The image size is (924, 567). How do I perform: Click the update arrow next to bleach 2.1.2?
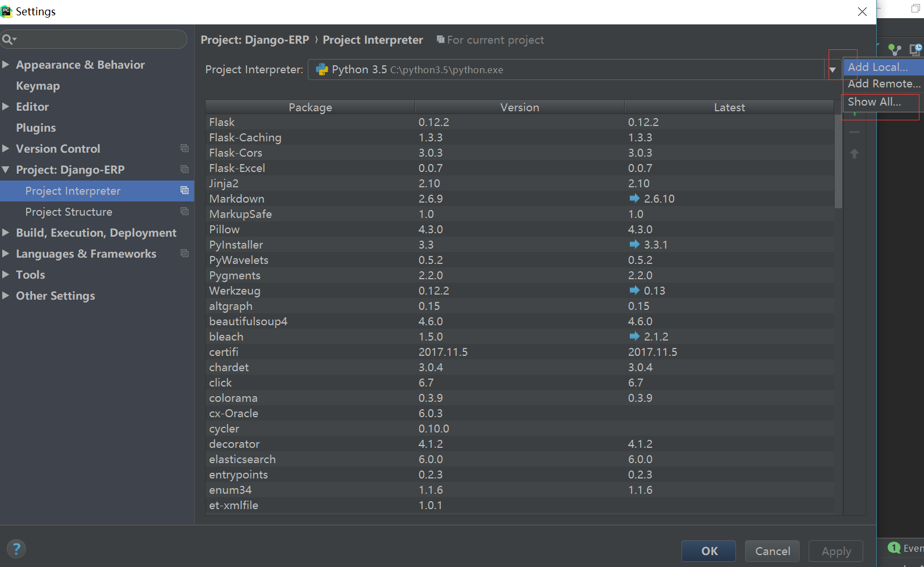[x=634, y=337]
